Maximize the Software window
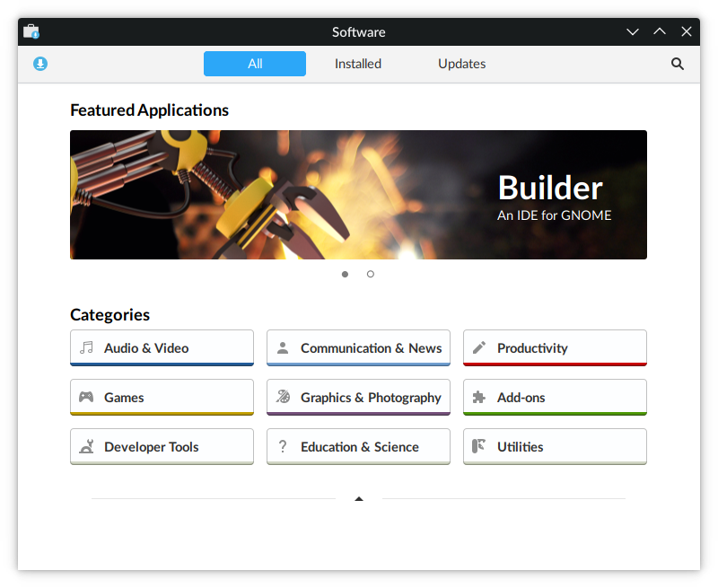The image size is (718, 588). pyautogui.click(x=660, y=31)
